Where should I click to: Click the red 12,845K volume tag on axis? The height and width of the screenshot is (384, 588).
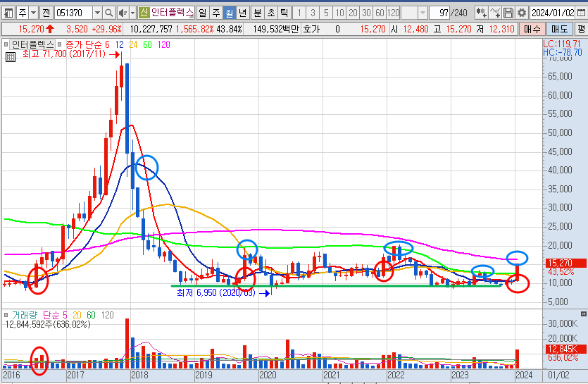pyautogui.click(x=565, y=349)
